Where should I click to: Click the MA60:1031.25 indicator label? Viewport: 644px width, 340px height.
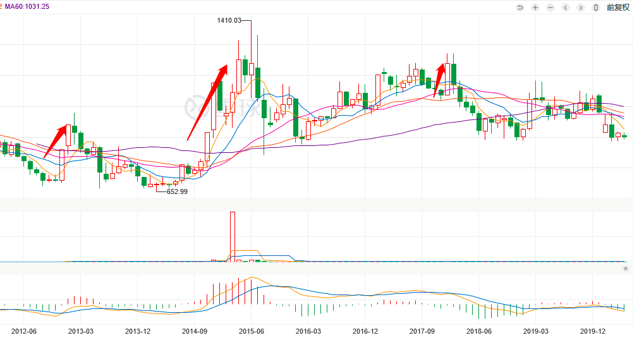(27, 6)
